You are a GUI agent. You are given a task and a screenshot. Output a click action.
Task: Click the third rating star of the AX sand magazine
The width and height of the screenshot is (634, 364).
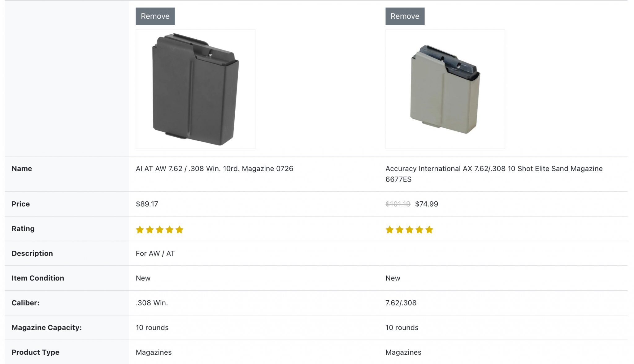pyautogui.click(x=410, y=229)
